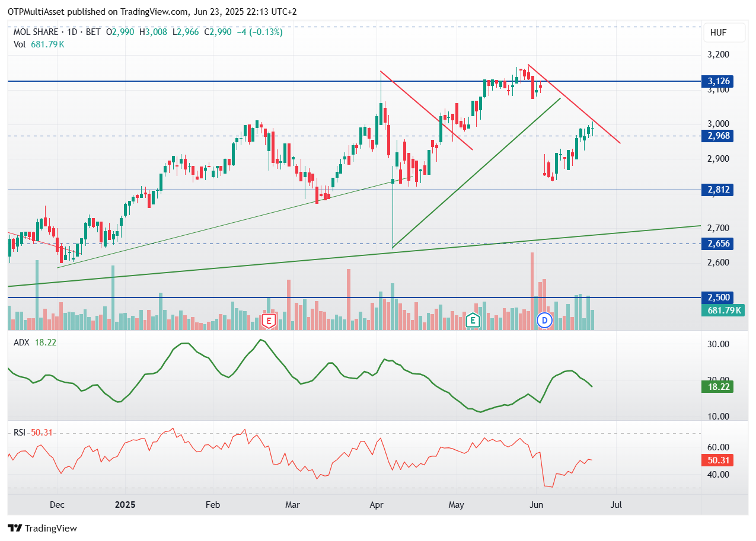Click the 3,126 blue price label
Image resolution: width=756 pixels, height=541 pixels.
tap(717, 81)
